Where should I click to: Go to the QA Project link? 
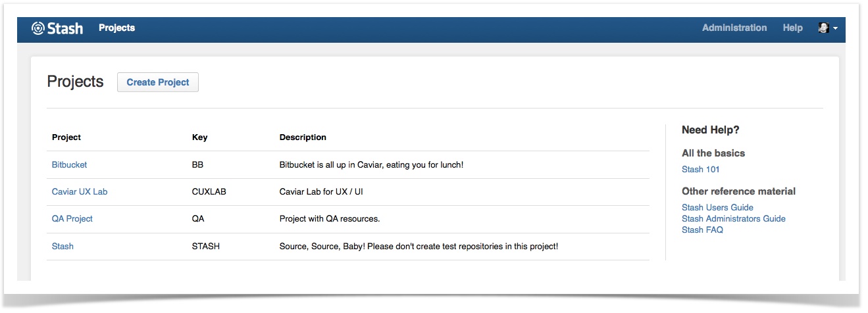point(72,219)
